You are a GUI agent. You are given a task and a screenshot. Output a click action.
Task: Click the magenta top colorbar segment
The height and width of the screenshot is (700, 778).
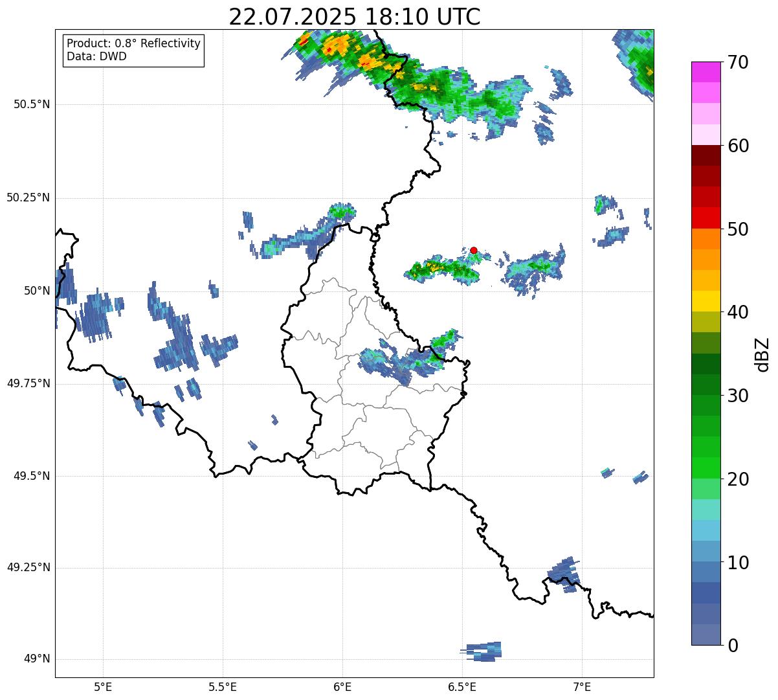pyautogui.click(x=706, y=72)
